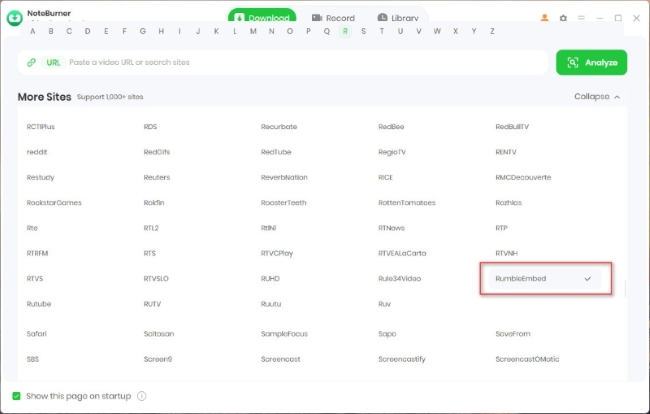
Task: Open the reddit site
Action: click(x=37, y=152)
